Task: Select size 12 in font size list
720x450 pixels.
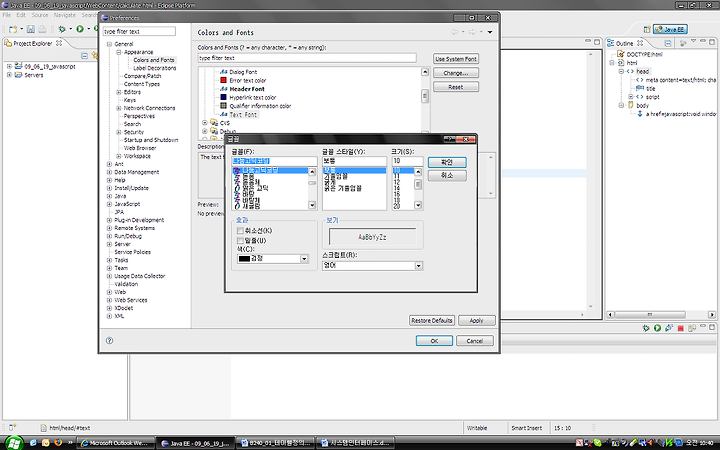Action: (x=397, y=182)
